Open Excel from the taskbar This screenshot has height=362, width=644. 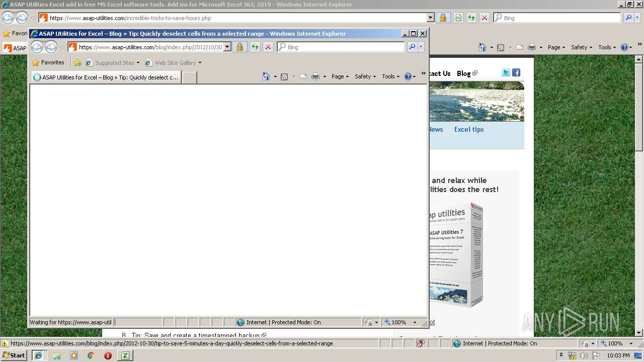click(x=125, y=355)
